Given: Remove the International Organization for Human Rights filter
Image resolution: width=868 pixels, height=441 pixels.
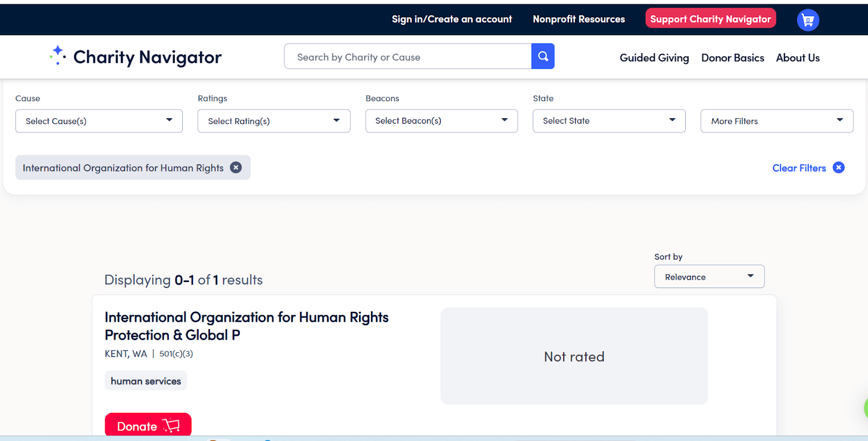Looking at the screenshot, I should (x=235, y=167).
